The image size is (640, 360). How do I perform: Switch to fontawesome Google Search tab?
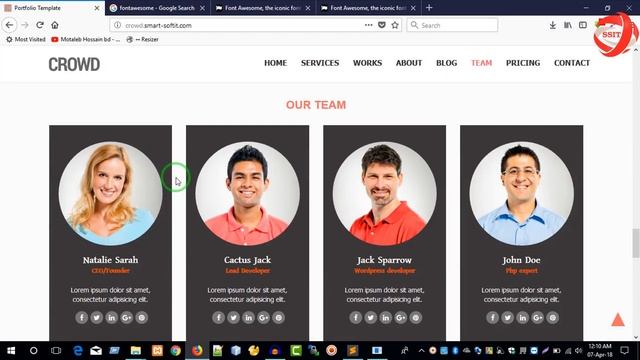click(157, 8)
